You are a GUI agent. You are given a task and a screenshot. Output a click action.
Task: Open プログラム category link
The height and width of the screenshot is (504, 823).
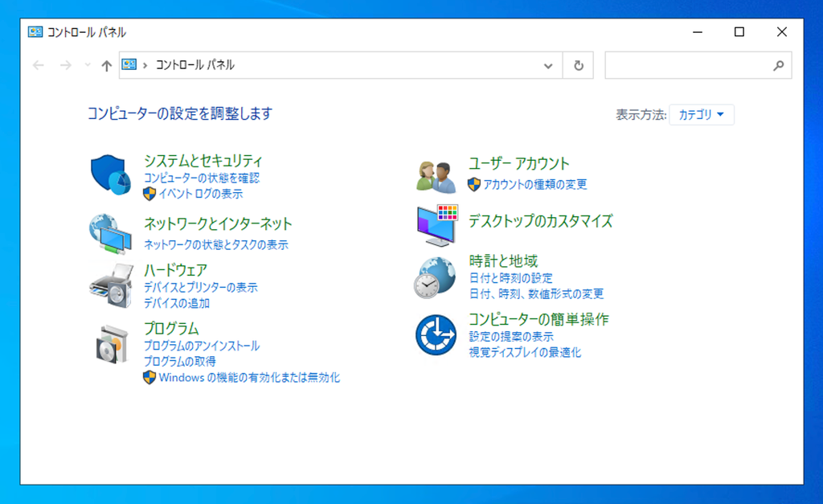point(171,329)
